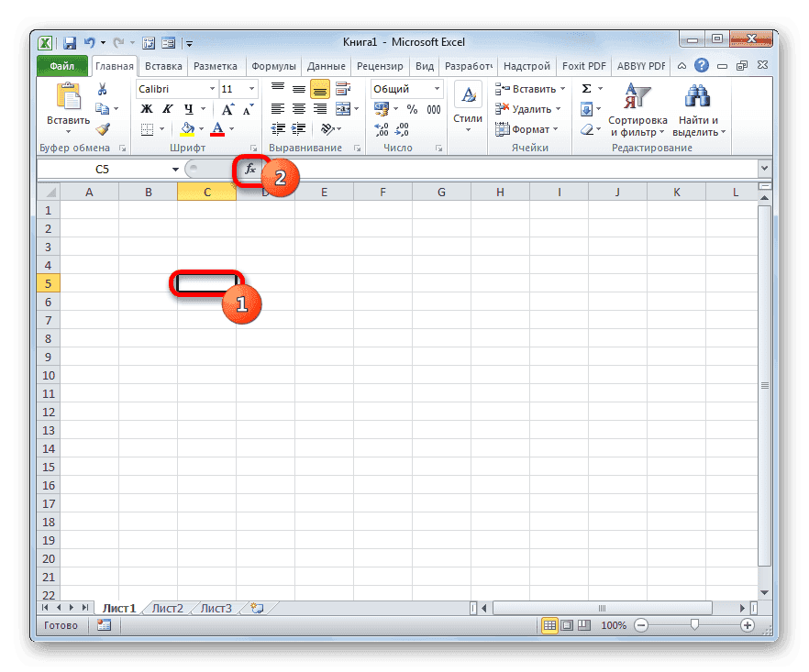The width and height of the screenshot is (809, 672).
Task: Toggle wrap text in the alignment group
Action: [x=344, y=88]
